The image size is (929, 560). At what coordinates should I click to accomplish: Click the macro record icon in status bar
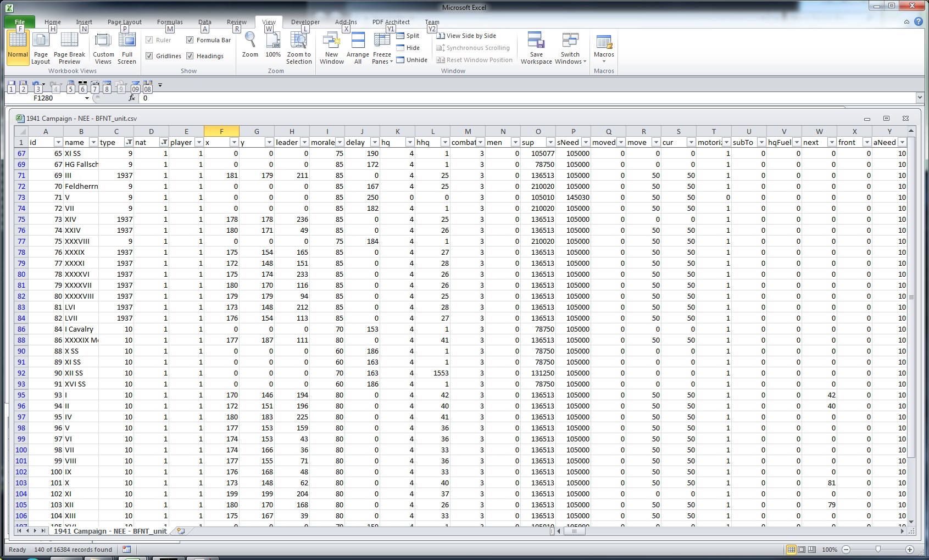[127, 549]
